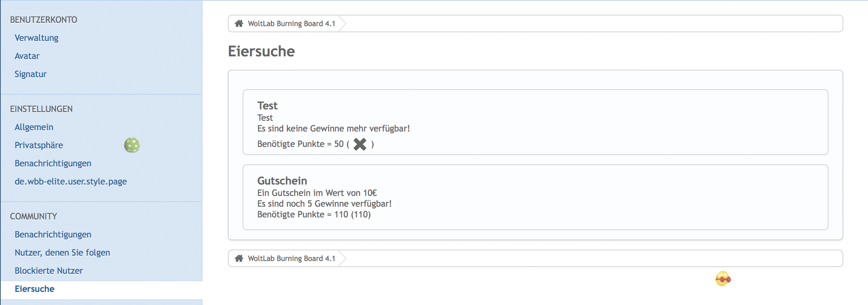Open de.wbb-elite.user.style.page entry
868x305 pixels.
coord(71,182)
